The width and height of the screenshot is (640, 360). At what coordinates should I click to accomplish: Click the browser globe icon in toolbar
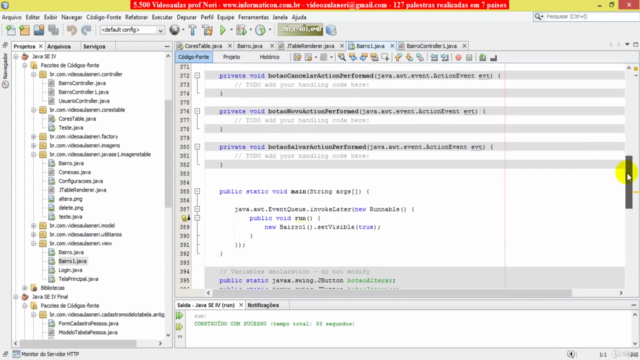(x=174, y=30)
